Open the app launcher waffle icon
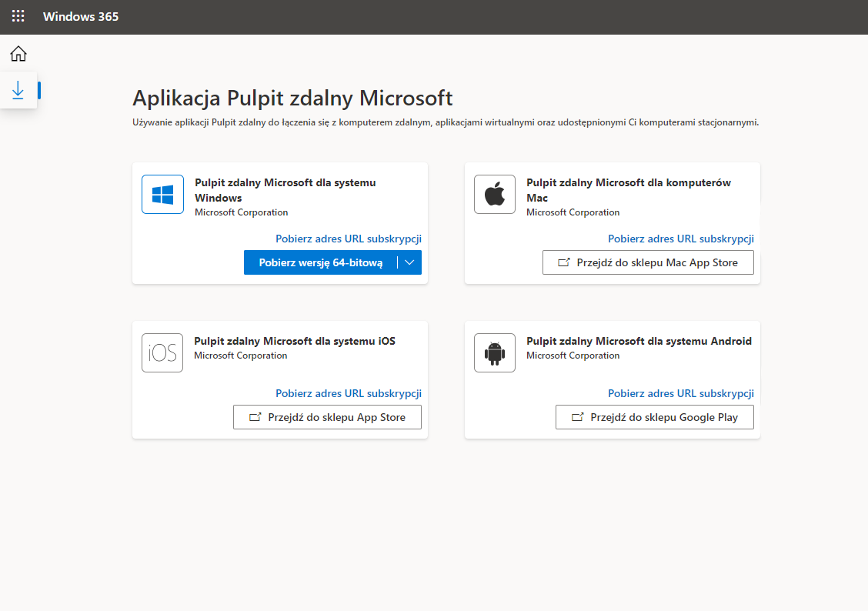 pos(18,16)
